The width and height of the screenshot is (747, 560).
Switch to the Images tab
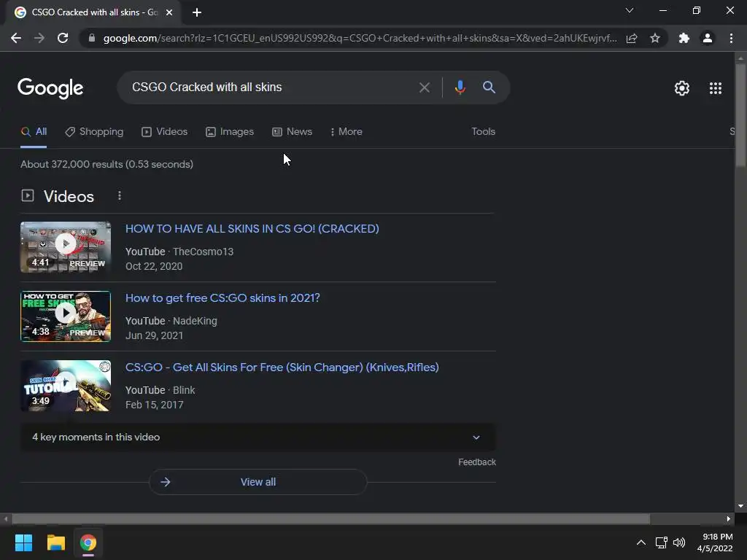230,132
